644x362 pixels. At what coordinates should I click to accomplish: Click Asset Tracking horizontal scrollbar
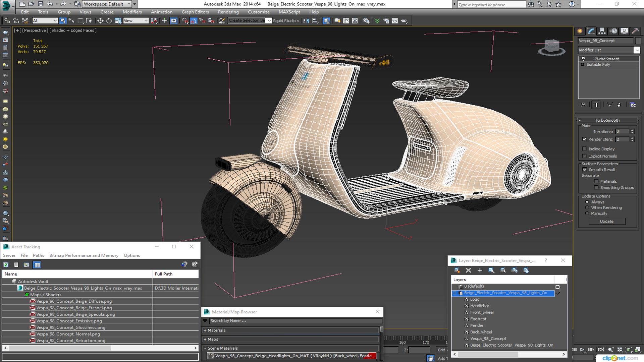point(100,348)
